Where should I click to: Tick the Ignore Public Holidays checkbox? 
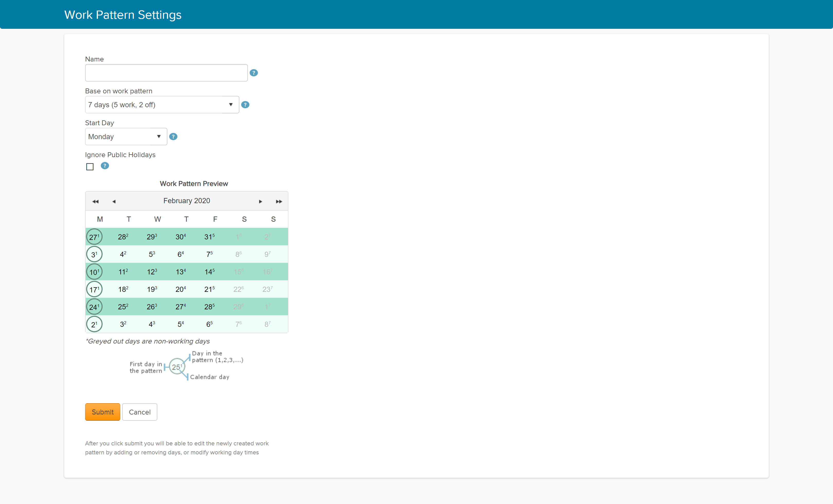click(x=89, y=167)
